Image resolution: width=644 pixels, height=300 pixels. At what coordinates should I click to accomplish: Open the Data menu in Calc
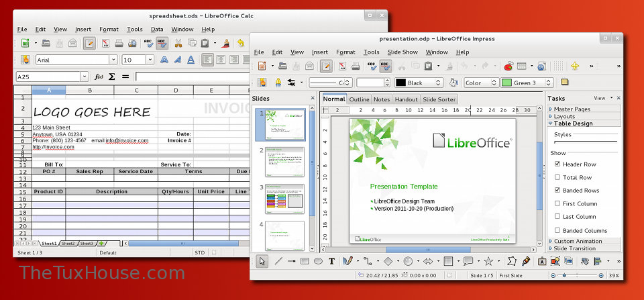157,29
